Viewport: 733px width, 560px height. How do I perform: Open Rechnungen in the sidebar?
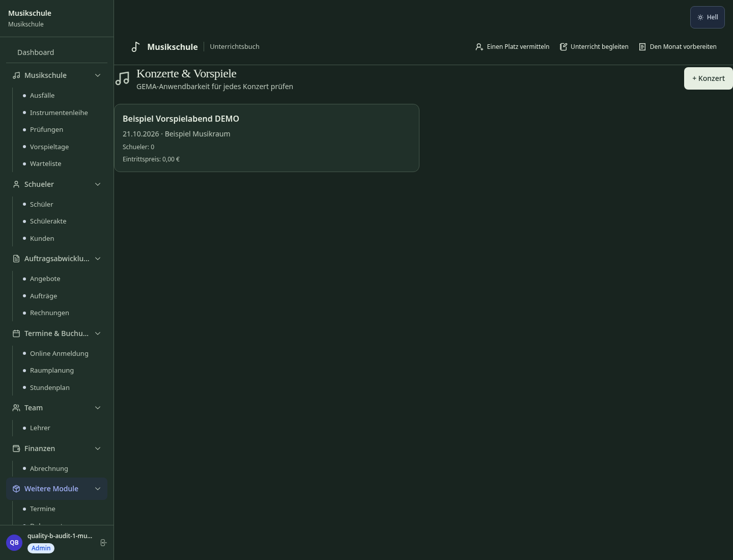click(49, 313)
